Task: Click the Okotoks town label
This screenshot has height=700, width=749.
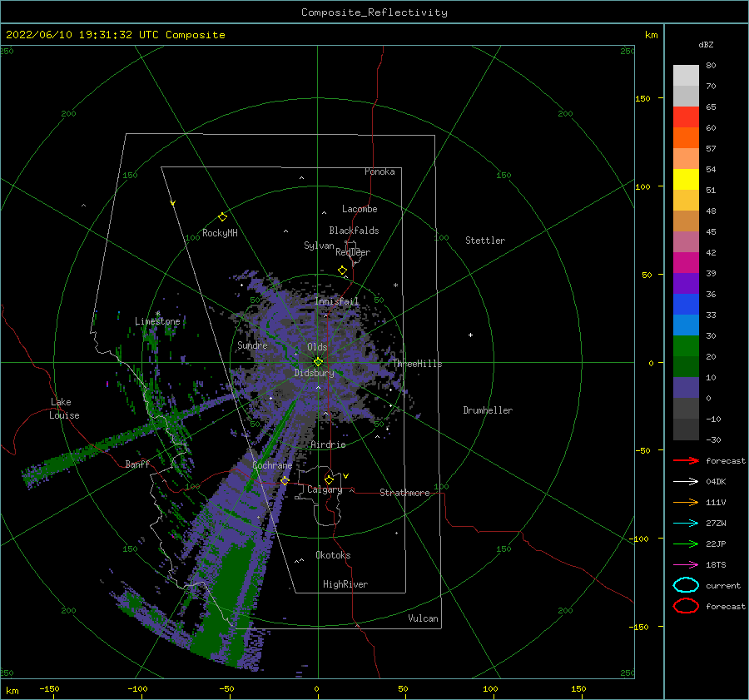Action: click(x=333, y=555)
